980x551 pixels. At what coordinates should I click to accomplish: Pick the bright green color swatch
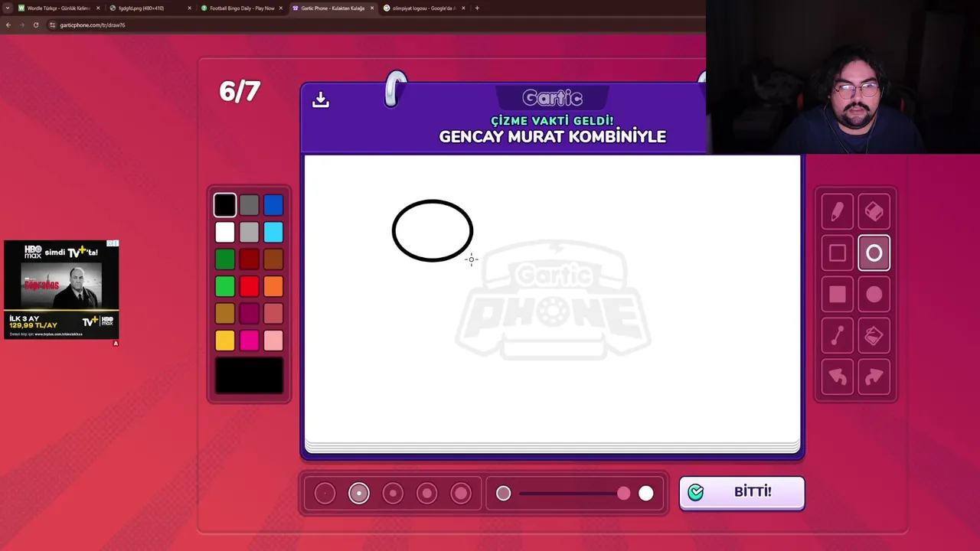225,286
